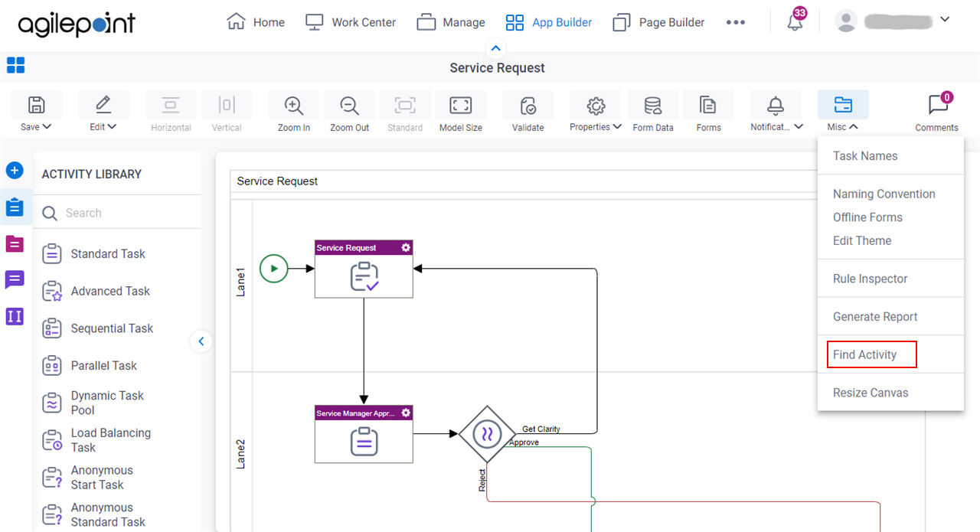Click the Notifications bell toolbar icon
Screen dimensions: 980x532
tap(776, 105)
